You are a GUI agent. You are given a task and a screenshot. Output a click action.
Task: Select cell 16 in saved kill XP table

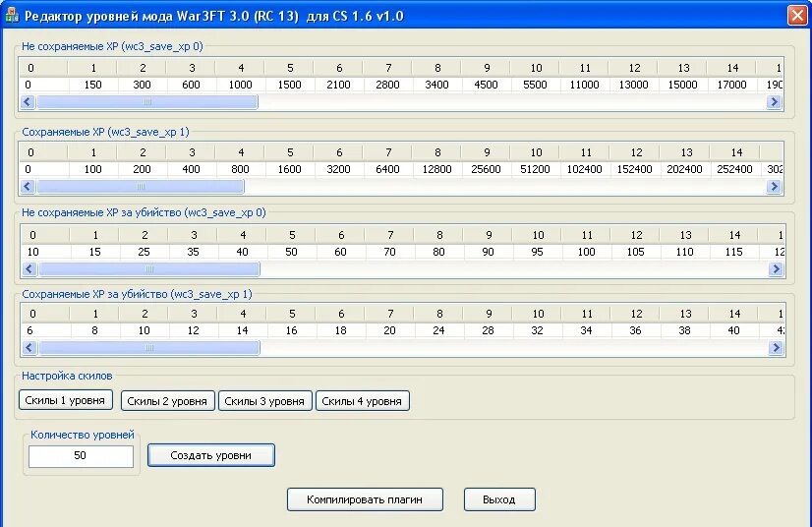tap(292, 330)
